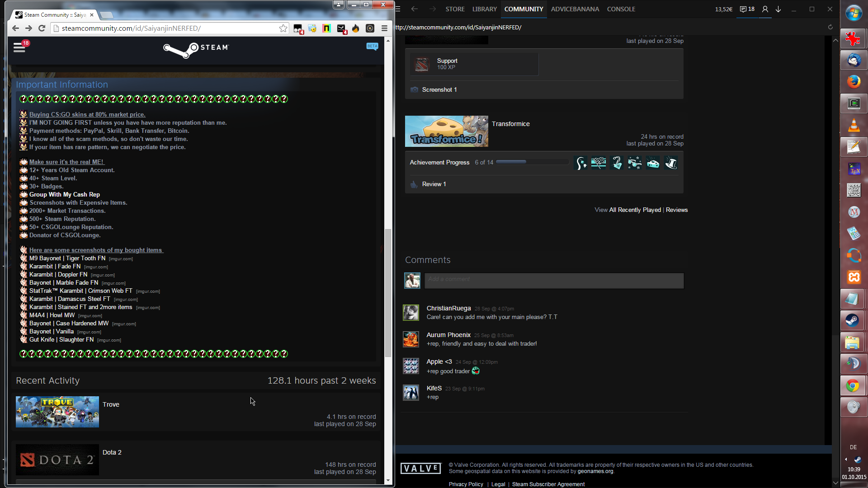Open the chat notifications showing 18
Screen dimensions: 868x488
point(747,9)
